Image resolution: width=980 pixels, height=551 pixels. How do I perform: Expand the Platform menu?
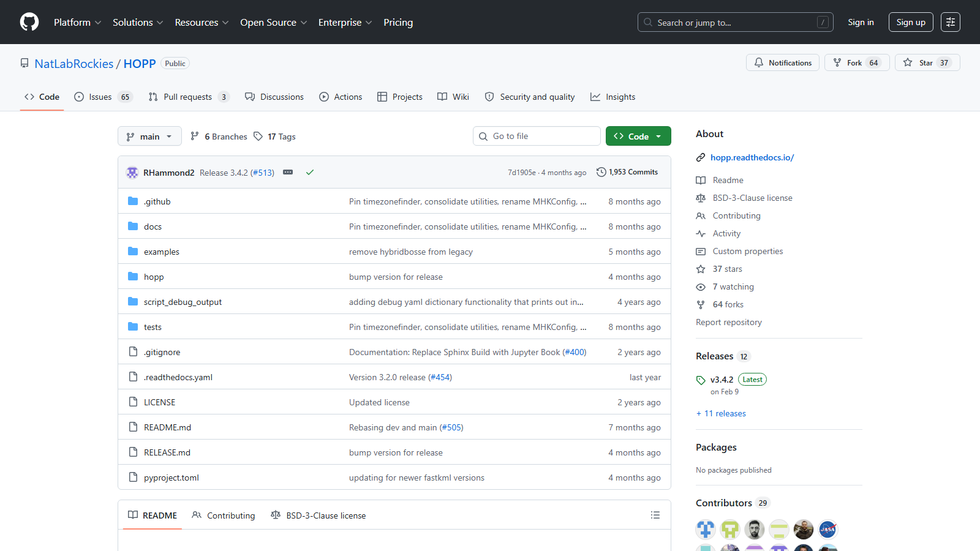77,22
